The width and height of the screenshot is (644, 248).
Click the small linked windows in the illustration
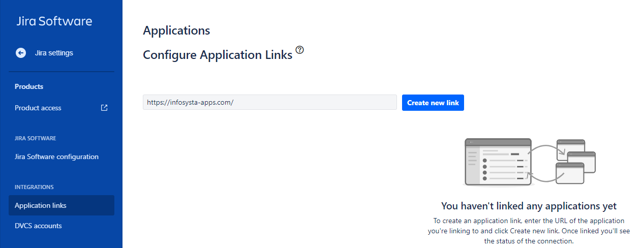[575, 162]
